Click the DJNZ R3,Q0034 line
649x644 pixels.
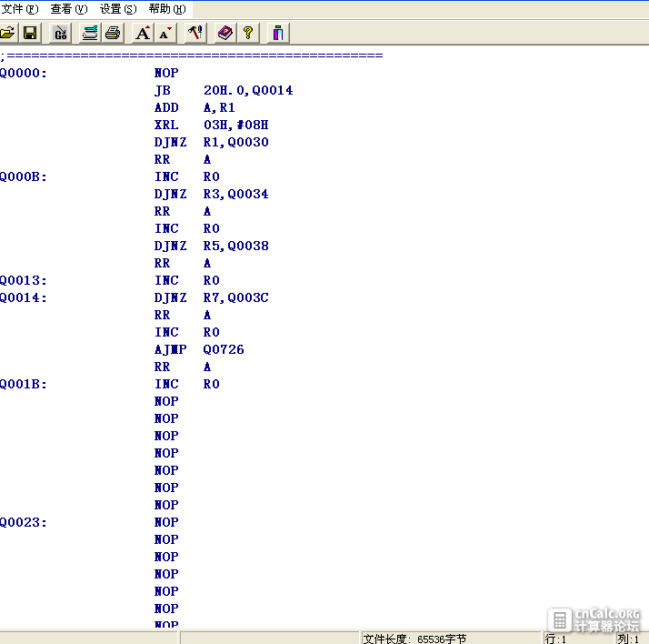point(211,194)
